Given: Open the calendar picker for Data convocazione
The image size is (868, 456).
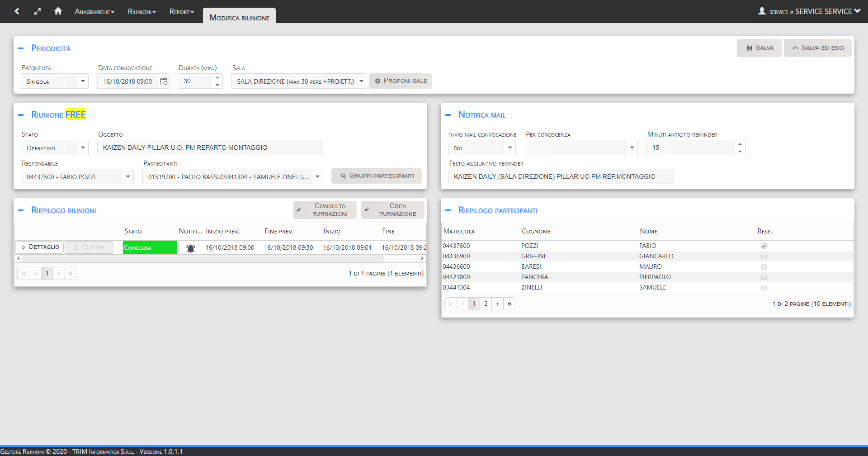Looking at the screenshot, I should 164,81.
